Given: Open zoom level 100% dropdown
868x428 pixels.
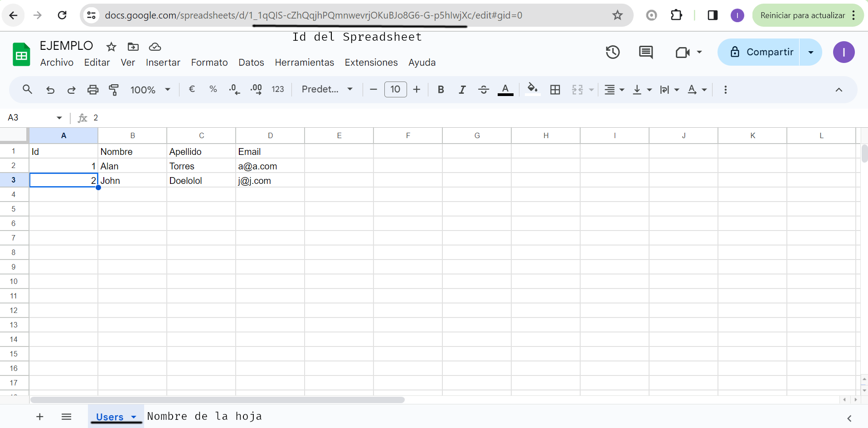Looking at the screenshot, I should pos(150,90).
